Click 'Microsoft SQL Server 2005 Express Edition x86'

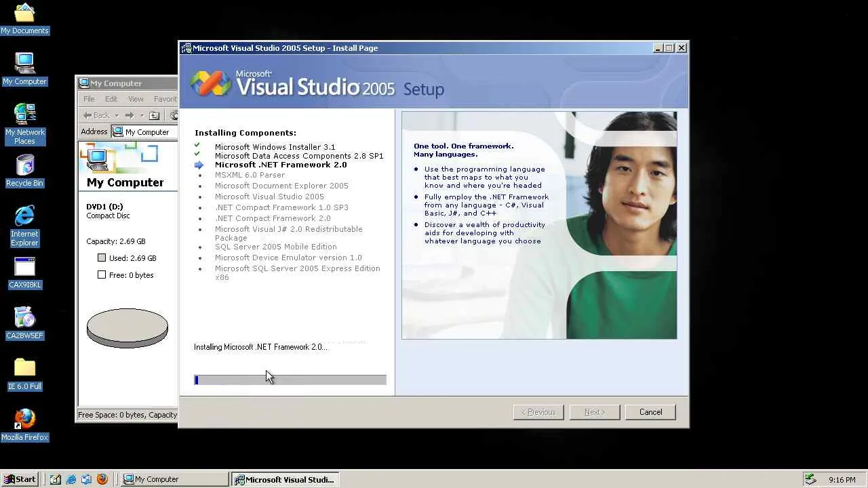click(297, 272)
